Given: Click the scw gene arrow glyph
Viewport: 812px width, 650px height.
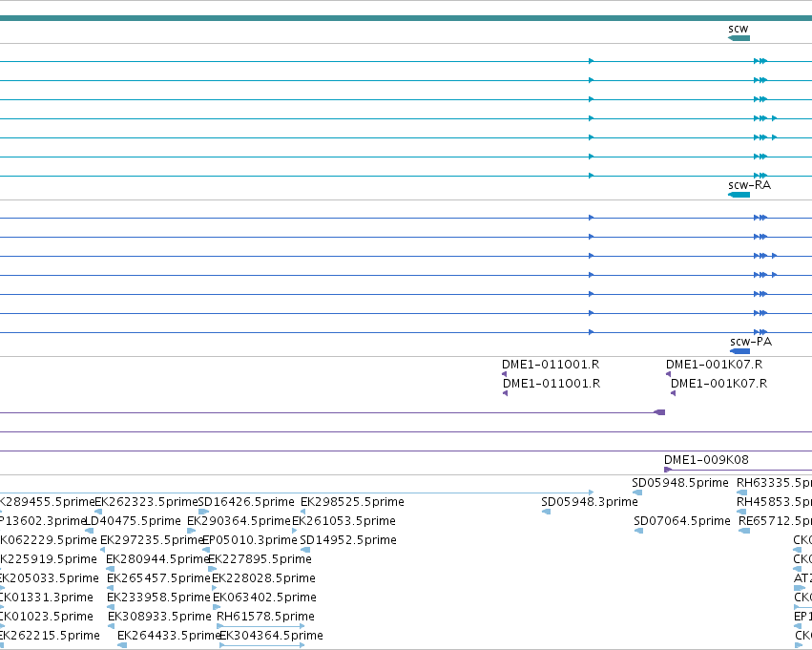Looking at the screenshot, I should [739, 38].
